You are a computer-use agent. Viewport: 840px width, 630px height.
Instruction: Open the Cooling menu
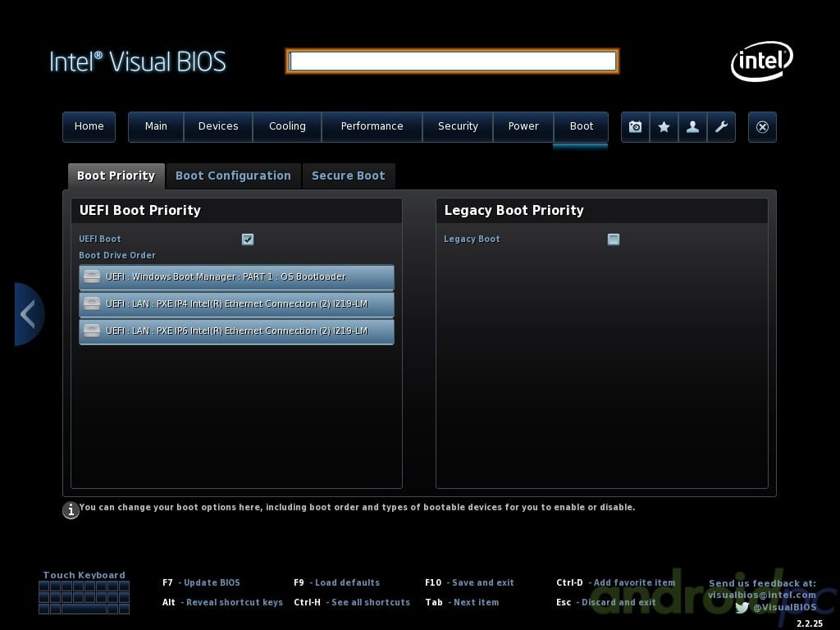click(x=287, y=126)
